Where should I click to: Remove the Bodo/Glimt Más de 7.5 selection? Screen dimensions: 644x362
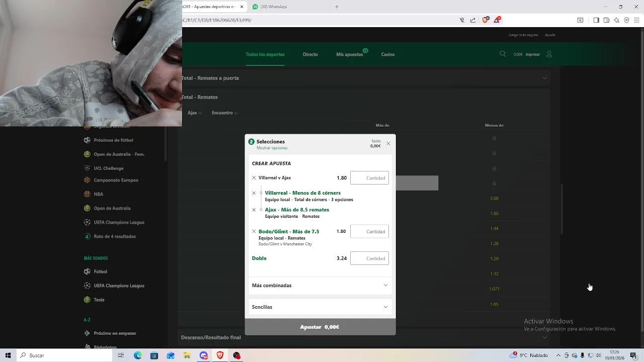pos(254,232)
